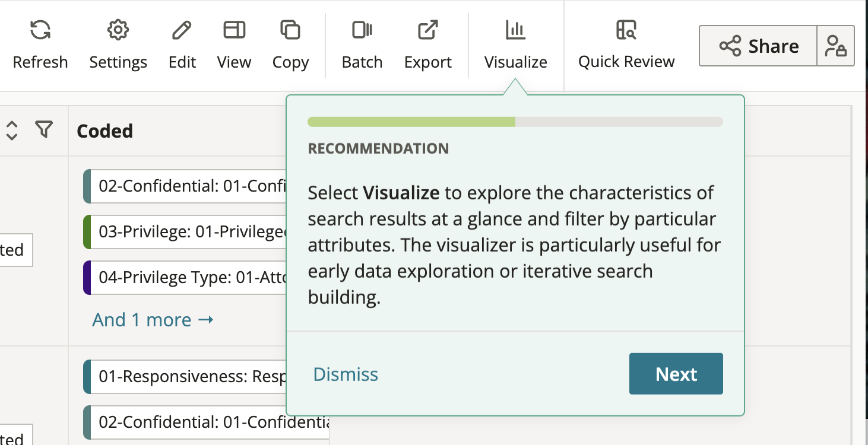Click the user permissions lock icon beside Share

pos(837,45)
